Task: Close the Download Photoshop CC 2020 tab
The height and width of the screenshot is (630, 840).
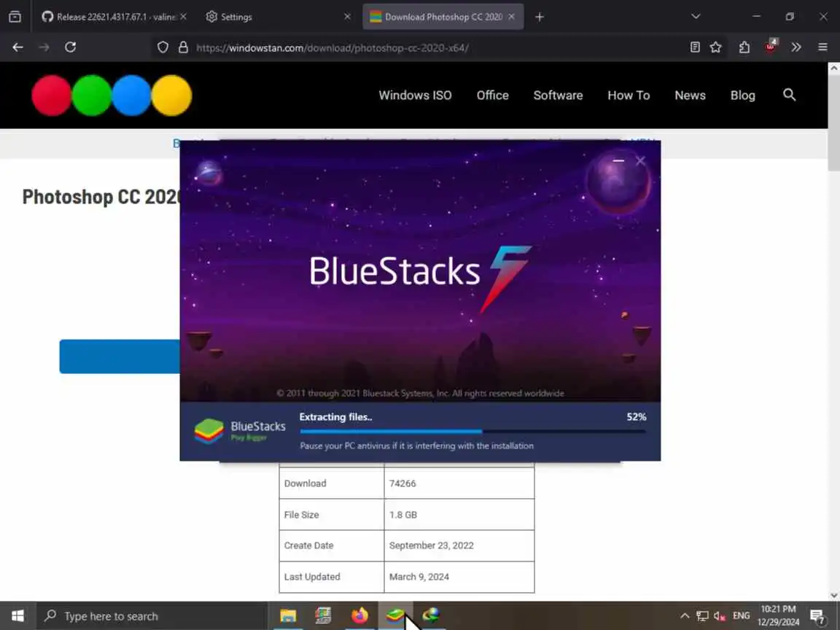Action: coord(512,17)
